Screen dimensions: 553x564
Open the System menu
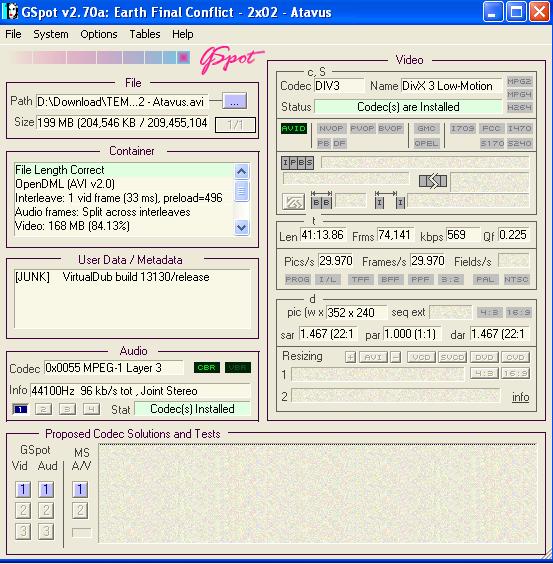(51, 34)
